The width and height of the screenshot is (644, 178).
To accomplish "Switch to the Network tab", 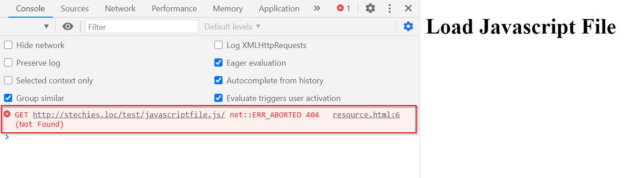I will pyautogui.click(x=120, y=9).
